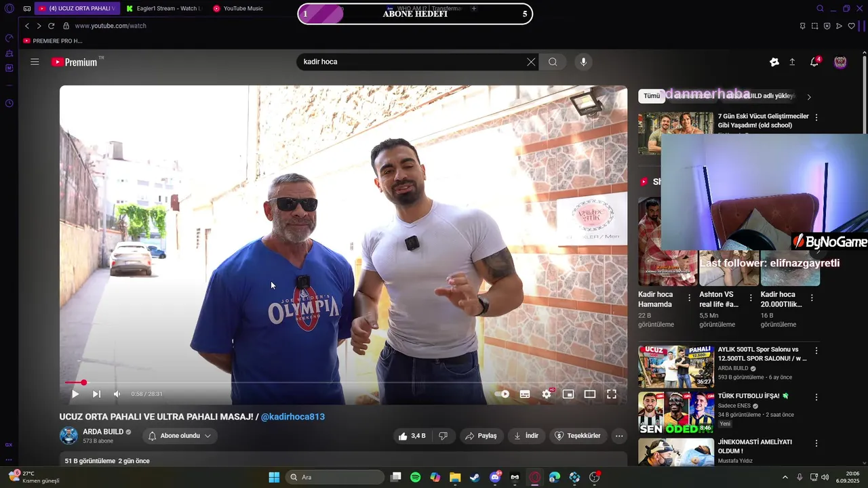Open options for 7 Gün Eski Vücut video

816,117
